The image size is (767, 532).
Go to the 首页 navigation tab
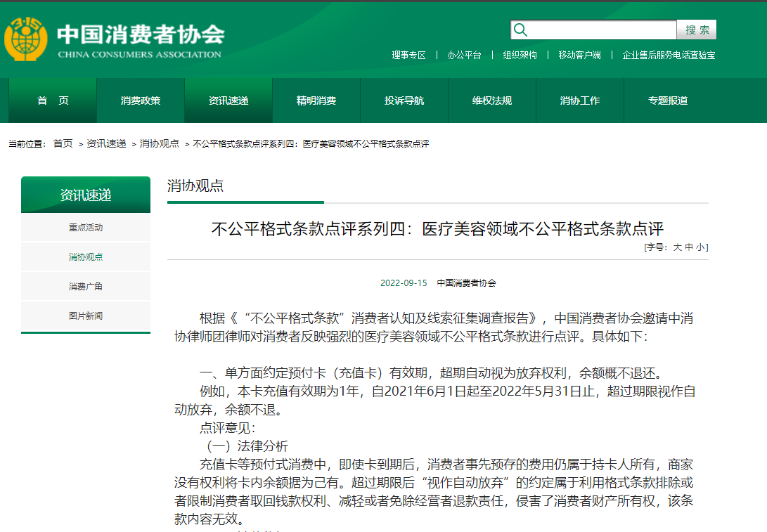coord(53,100)
